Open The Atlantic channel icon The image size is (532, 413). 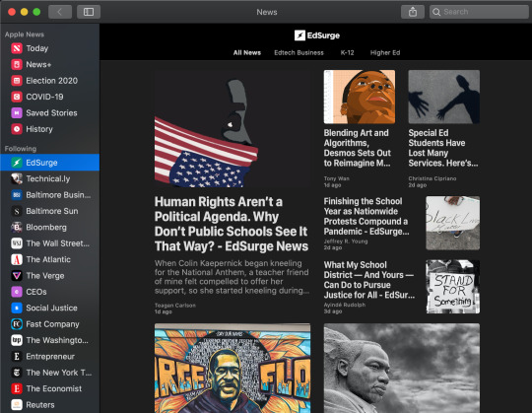point(17,259)
